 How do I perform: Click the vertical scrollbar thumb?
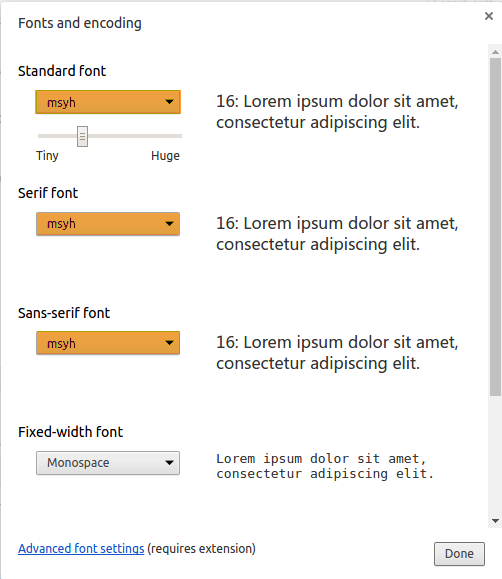[495, 227]
